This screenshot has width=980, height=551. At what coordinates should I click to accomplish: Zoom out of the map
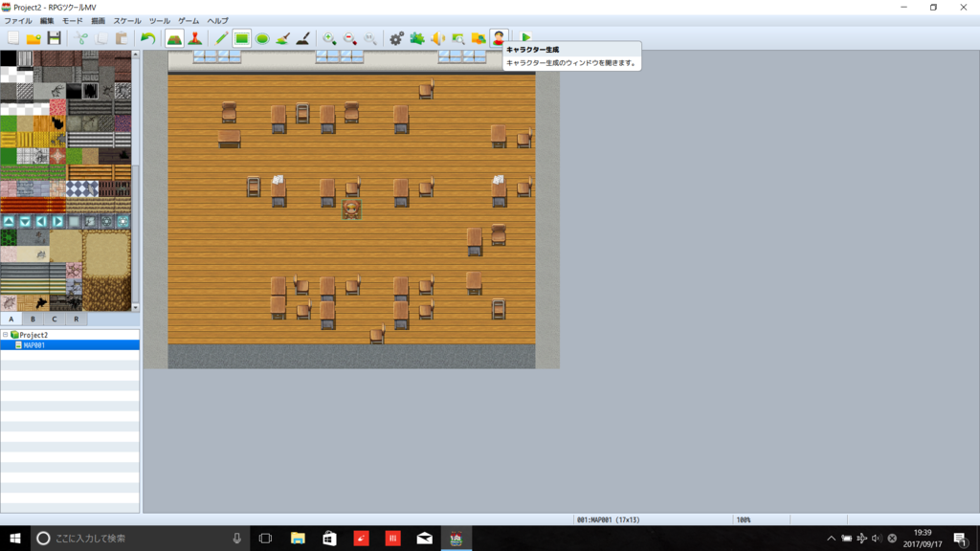pos(350,38)
